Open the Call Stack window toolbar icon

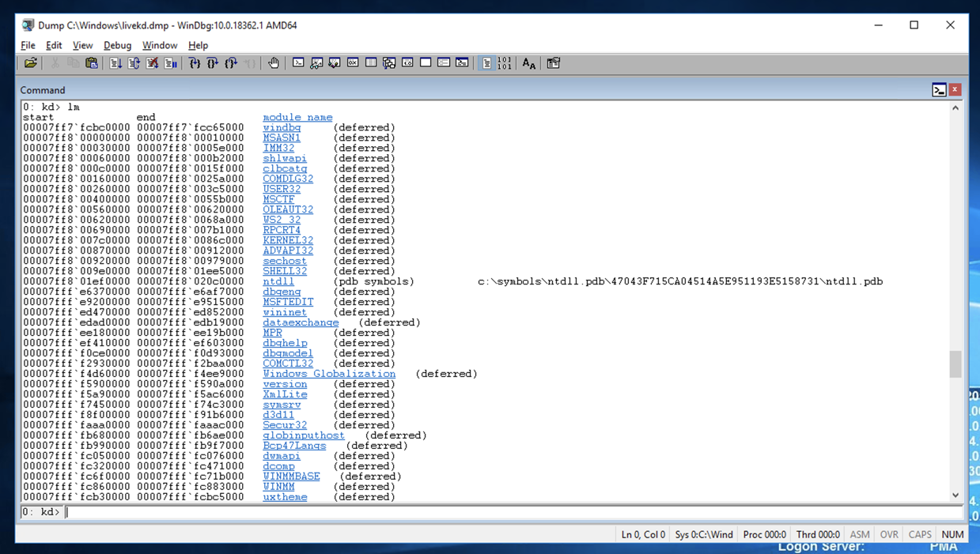389,63
